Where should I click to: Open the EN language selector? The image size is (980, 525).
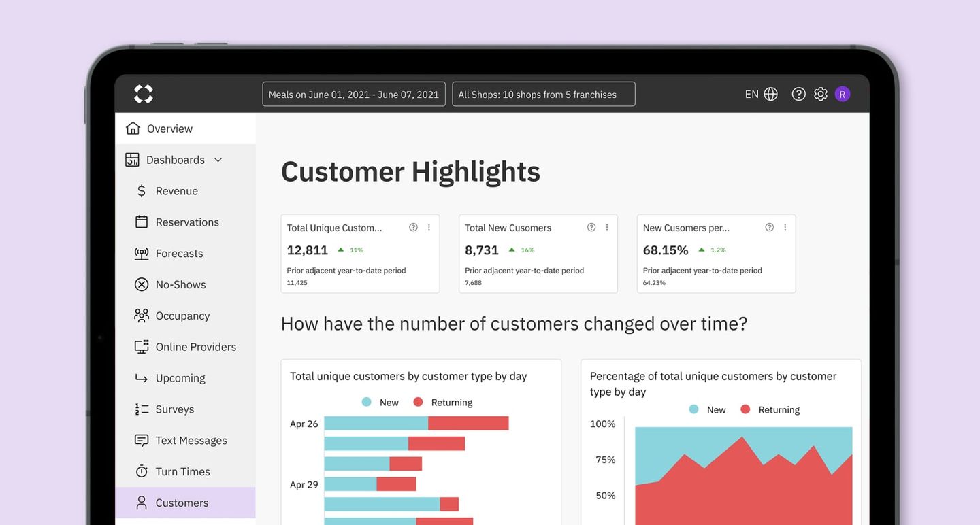click(751, 94)
